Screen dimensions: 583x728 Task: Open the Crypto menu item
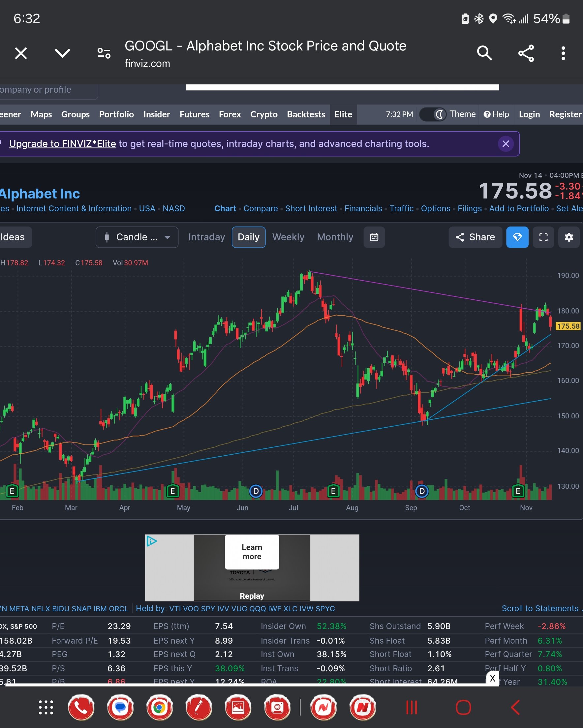click(264, 114)
